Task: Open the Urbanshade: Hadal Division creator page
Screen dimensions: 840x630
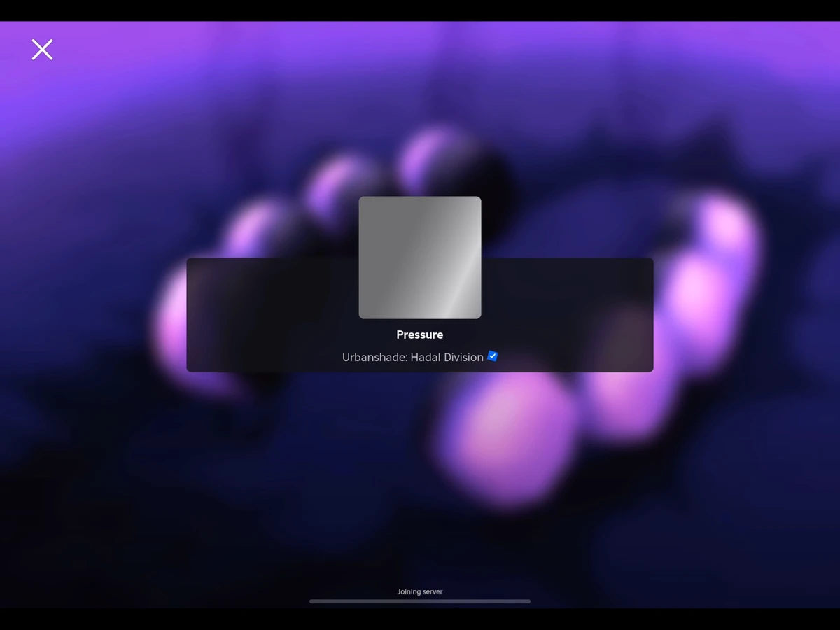Action: [413, 357]
